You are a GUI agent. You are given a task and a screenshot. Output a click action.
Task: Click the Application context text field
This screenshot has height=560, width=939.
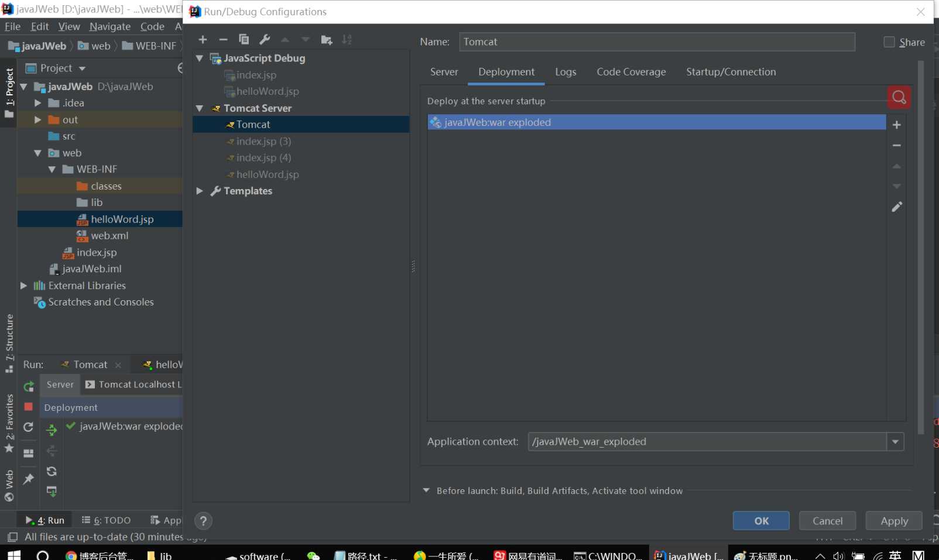click(707, 442)
